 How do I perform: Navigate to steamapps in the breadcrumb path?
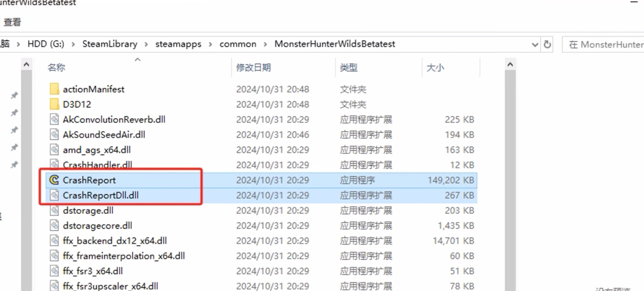pyautogui.click(x=178, y=44)
